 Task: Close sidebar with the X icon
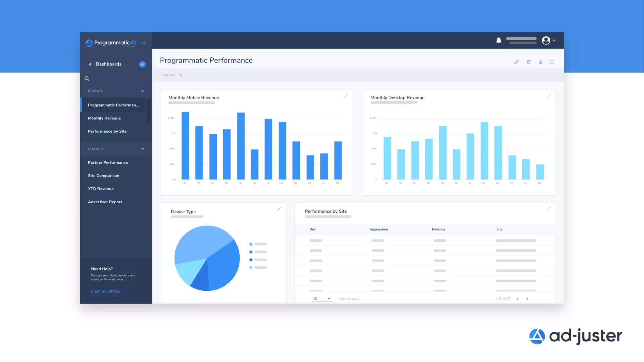144,43
